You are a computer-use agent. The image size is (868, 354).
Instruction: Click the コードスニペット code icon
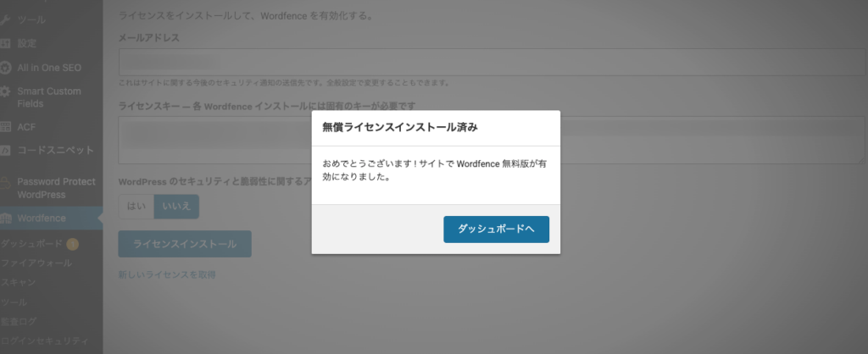[5, 151]
